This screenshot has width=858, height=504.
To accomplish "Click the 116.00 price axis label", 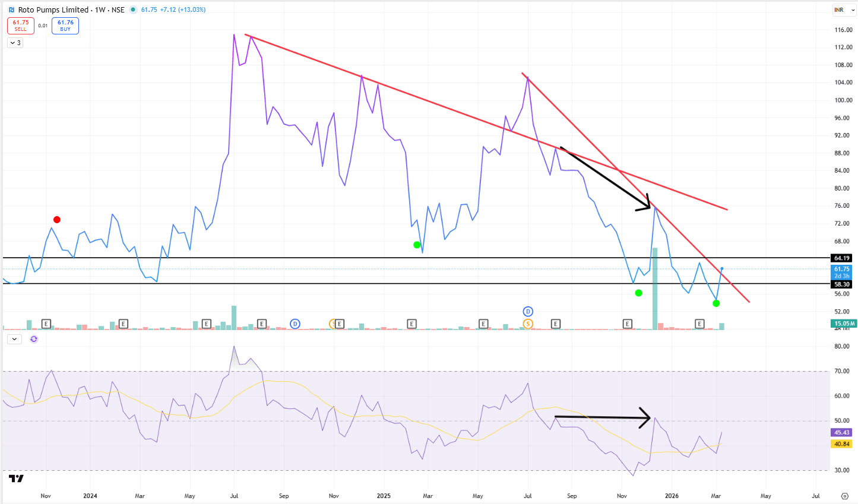I will (843, 30).
